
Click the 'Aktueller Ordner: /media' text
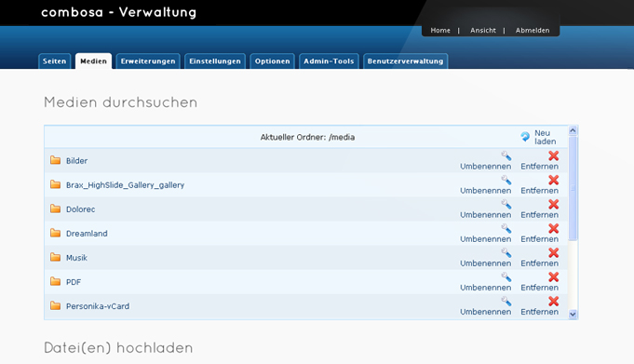307,137
